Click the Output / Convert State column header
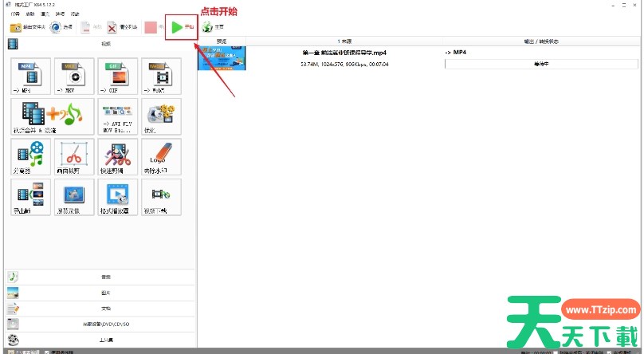 [x=541, y=41]
